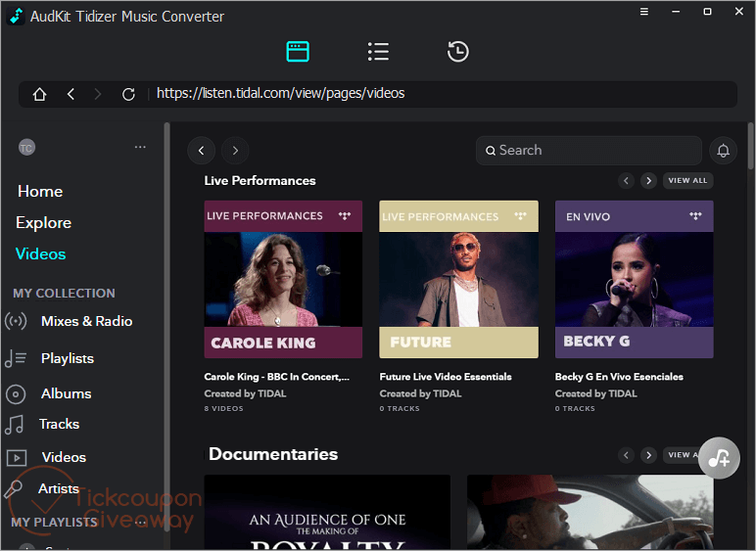The image size is (756, 551).
Task: Open An Audience of One documentary thumbnail
Action: (x=327, y=513)
